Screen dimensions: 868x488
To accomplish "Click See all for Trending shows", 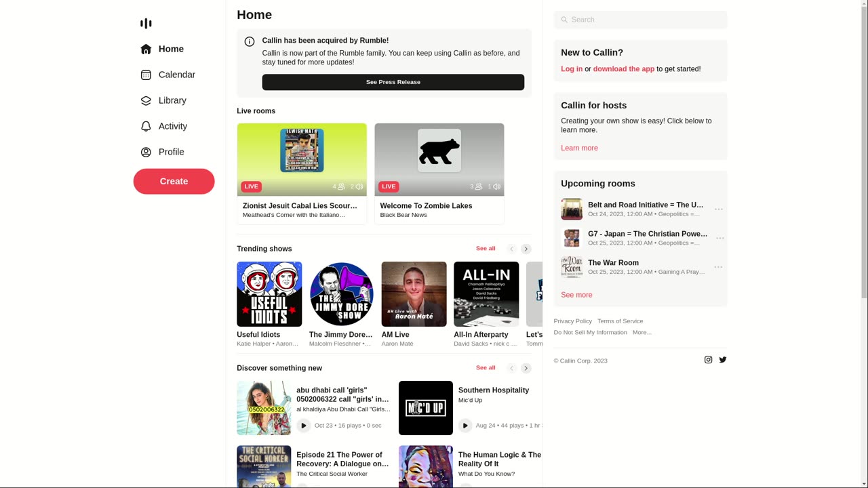I will 486,249.
